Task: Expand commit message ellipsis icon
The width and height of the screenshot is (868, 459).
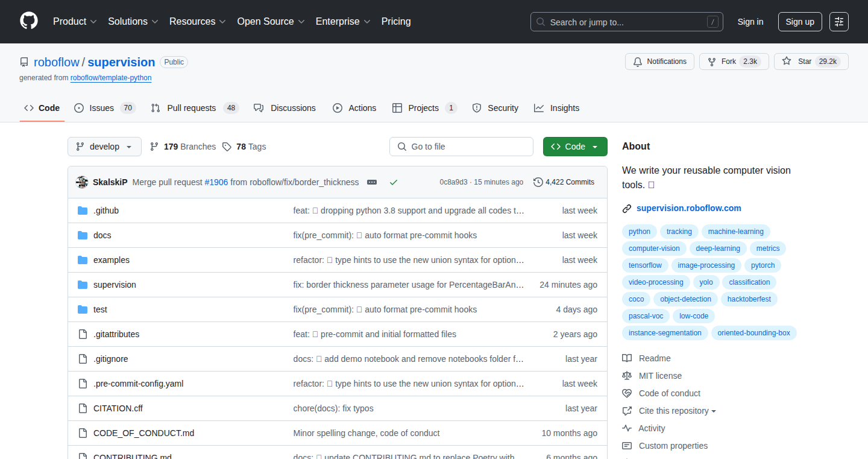Action: pyautogui.click(x=372, y=182)
